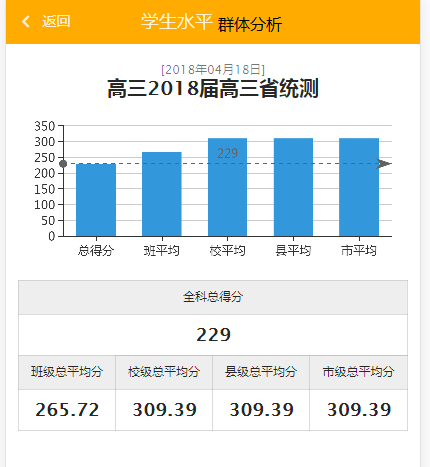Click the 校平均 bar in chart
The width and height of the screenshot is (430, 467).
227,187
